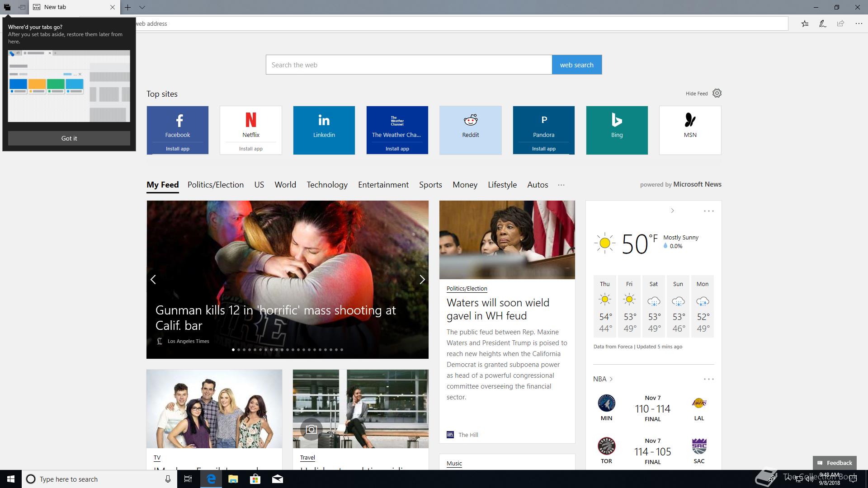
Task: Click the Got it button
Action: pyautogui.click(x=69, y=138)
